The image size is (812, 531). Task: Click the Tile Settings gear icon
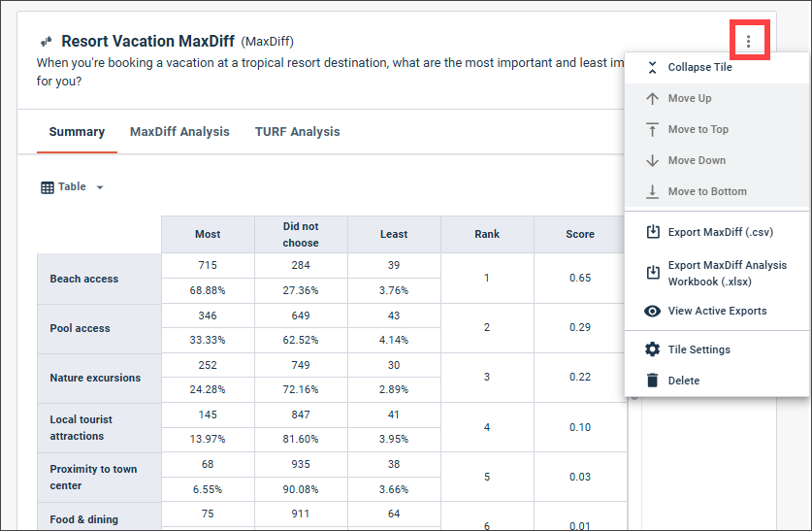click(653, 349)
